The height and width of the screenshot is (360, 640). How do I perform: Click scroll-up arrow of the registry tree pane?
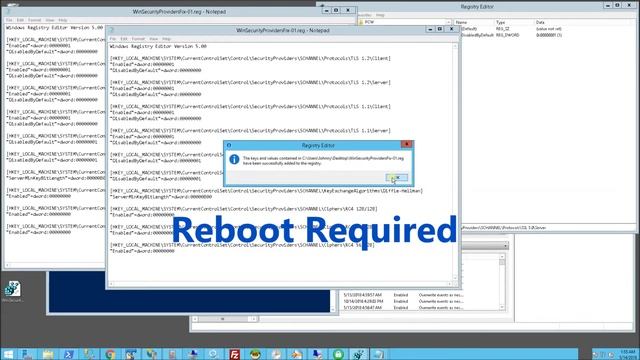(x=448, y=22)
